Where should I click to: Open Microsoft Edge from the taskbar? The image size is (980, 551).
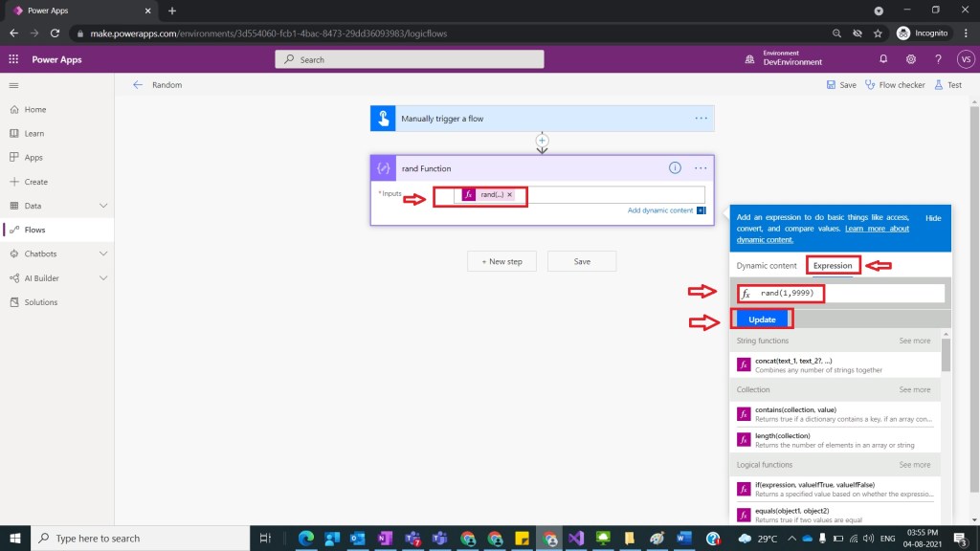pos(306,539)
